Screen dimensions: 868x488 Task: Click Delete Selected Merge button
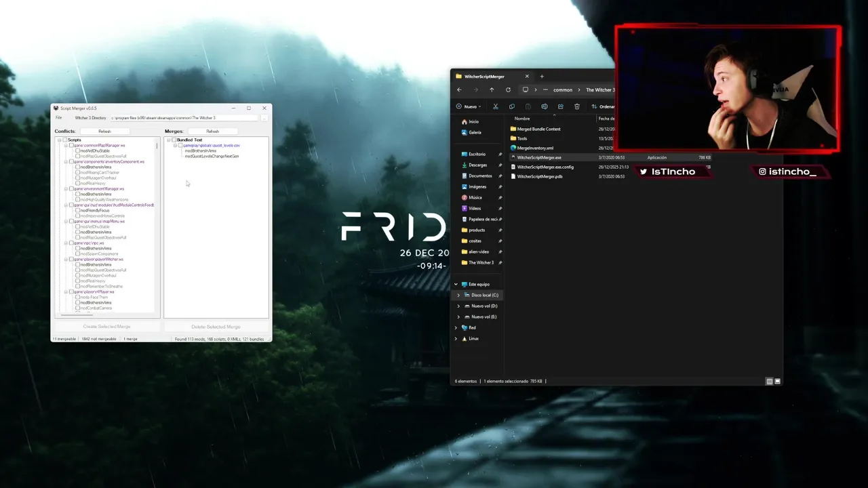(216, 327)
